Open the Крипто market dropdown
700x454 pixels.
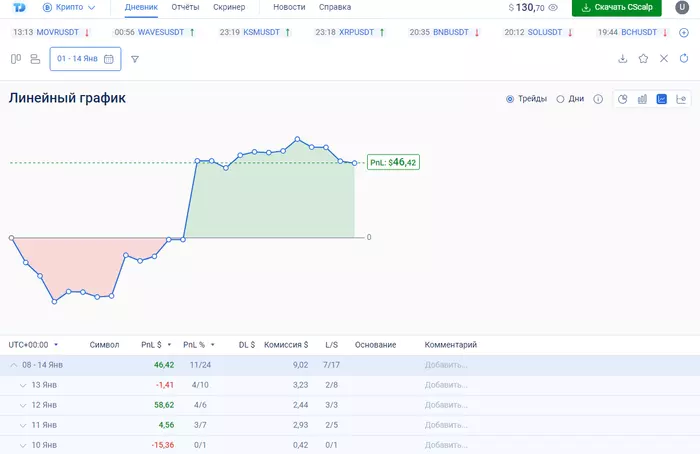tap(69, 8)
